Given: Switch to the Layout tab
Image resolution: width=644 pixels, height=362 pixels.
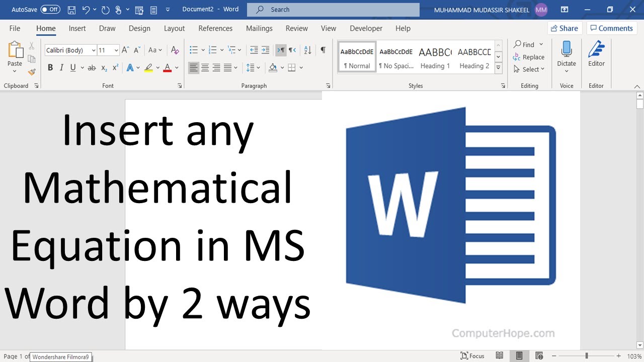Looking at the screenshot, I should [175, 29].
